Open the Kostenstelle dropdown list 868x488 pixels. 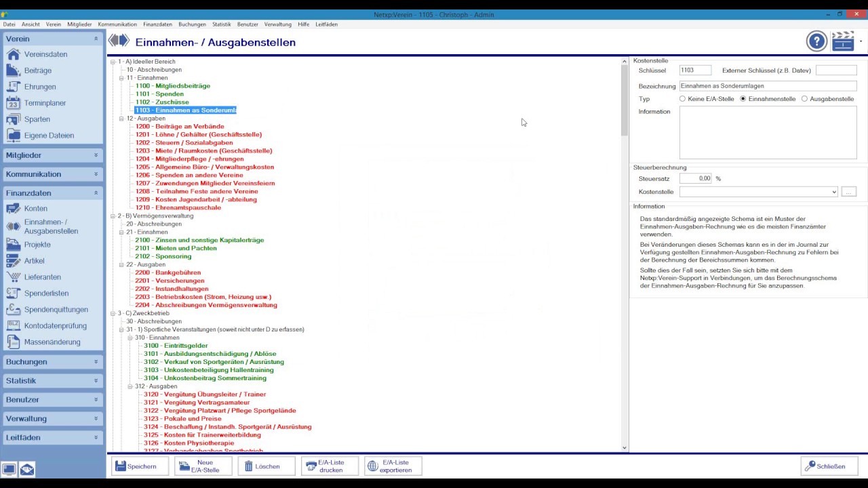(834, 192)
